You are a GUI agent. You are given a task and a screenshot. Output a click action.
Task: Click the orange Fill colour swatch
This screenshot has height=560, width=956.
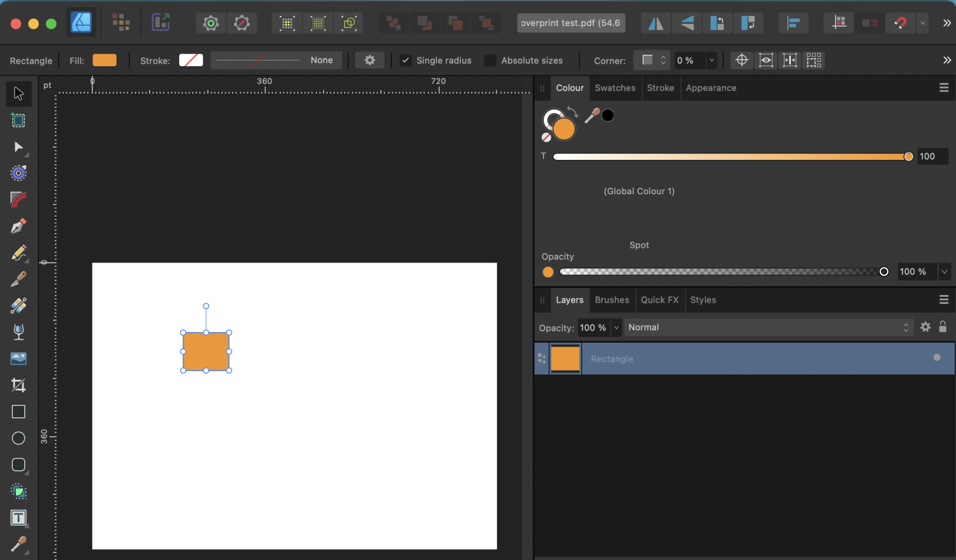tap(105, 61)
